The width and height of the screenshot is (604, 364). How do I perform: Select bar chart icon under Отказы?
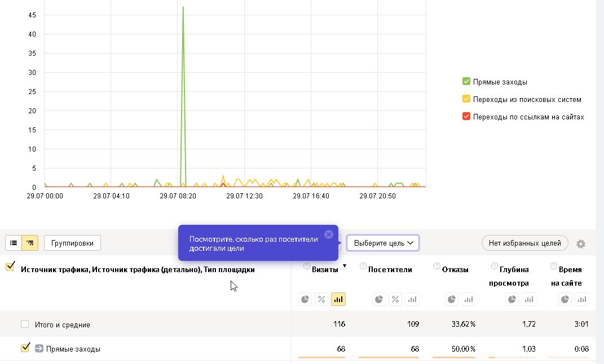click(469, 299)
